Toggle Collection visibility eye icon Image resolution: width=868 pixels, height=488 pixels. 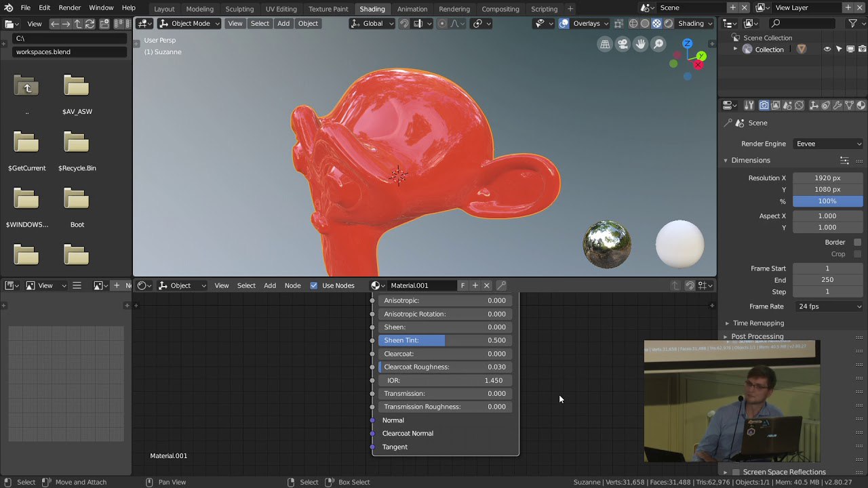tap(827, 49)
